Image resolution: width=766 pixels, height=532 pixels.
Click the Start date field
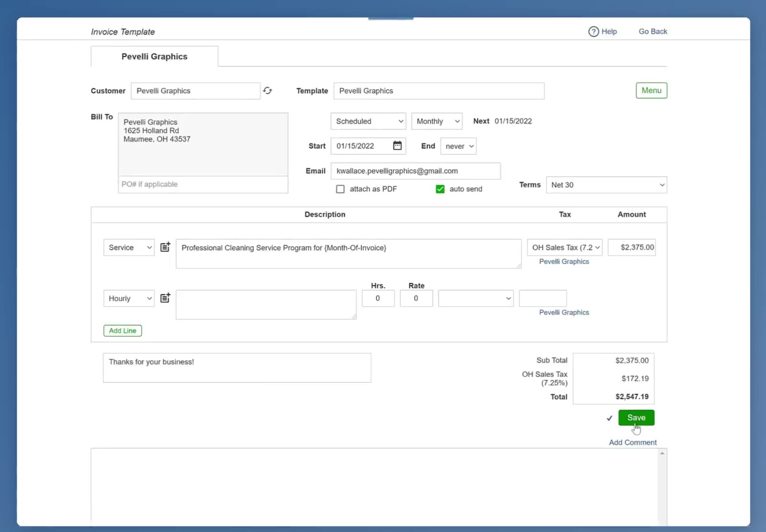(368, 146)
